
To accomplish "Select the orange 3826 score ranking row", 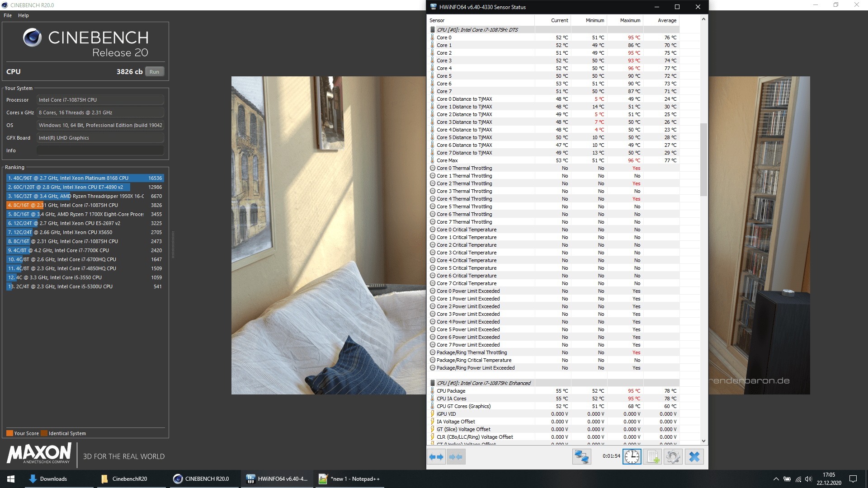I will click(85, 205).
